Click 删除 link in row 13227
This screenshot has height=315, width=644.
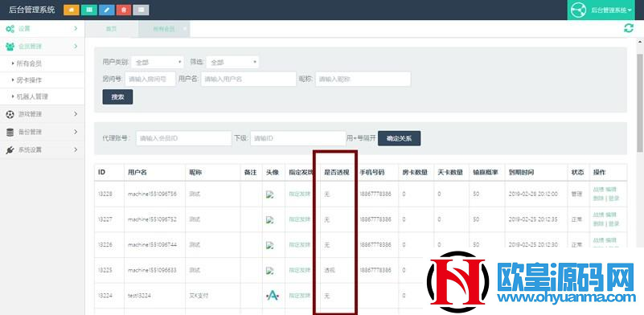(x=598, y=224)
